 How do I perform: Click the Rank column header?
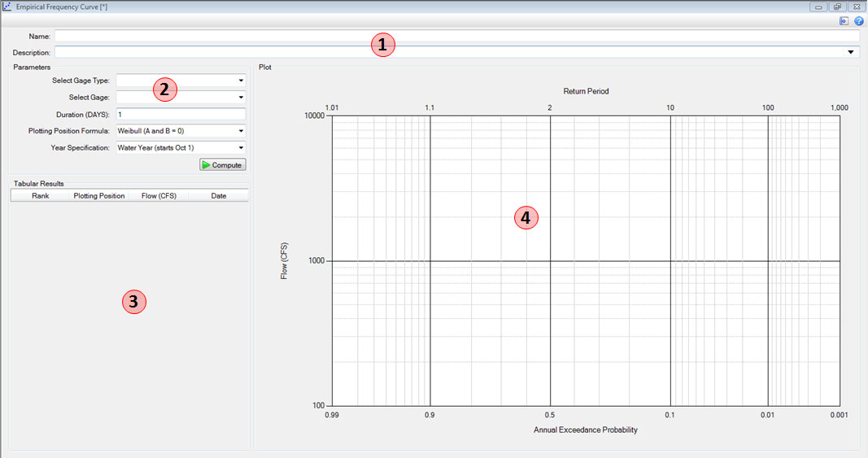tap(41, 195)
